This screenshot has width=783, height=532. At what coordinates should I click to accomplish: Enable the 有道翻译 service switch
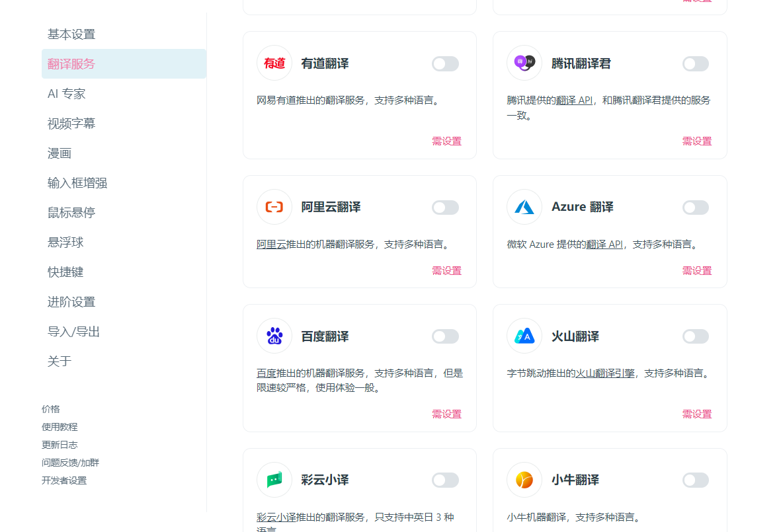446,64
